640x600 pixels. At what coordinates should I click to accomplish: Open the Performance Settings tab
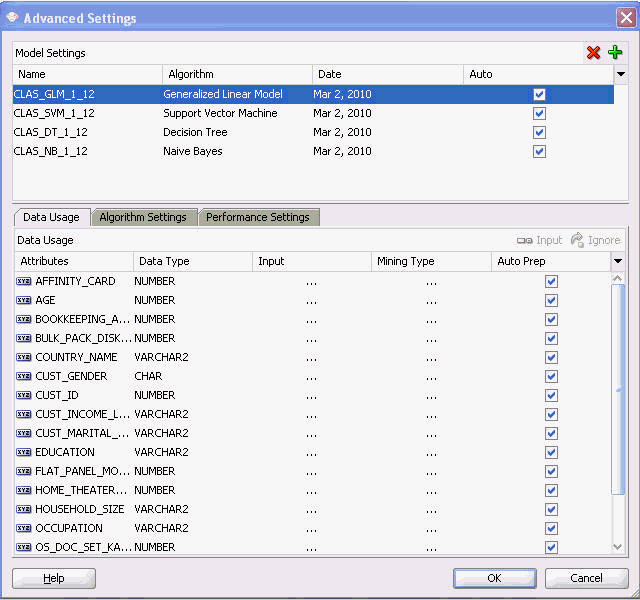258,217
